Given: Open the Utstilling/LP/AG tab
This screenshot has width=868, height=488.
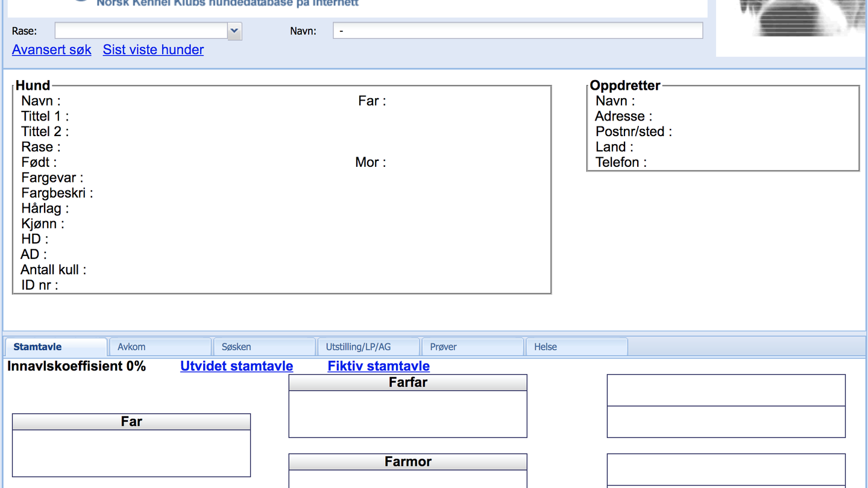Looking at the screenshot, I should tap(368, 347).
